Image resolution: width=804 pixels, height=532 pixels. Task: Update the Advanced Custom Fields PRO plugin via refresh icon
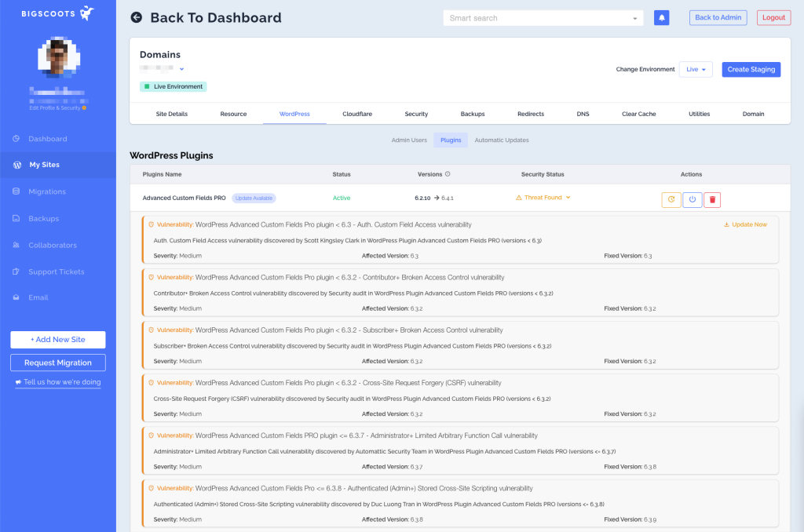tap(671, 200)
